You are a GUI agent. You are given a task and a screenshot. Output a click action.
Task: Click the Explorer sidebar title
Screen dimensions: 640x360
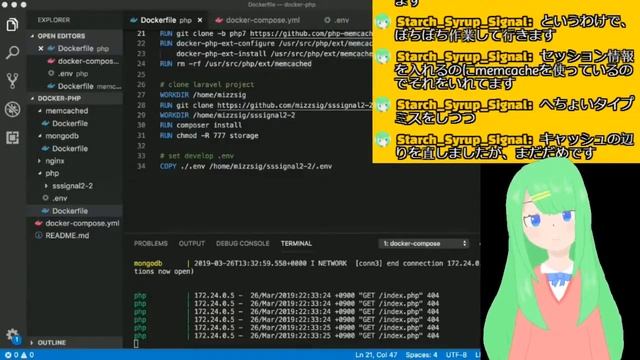[x=53, y=20]
